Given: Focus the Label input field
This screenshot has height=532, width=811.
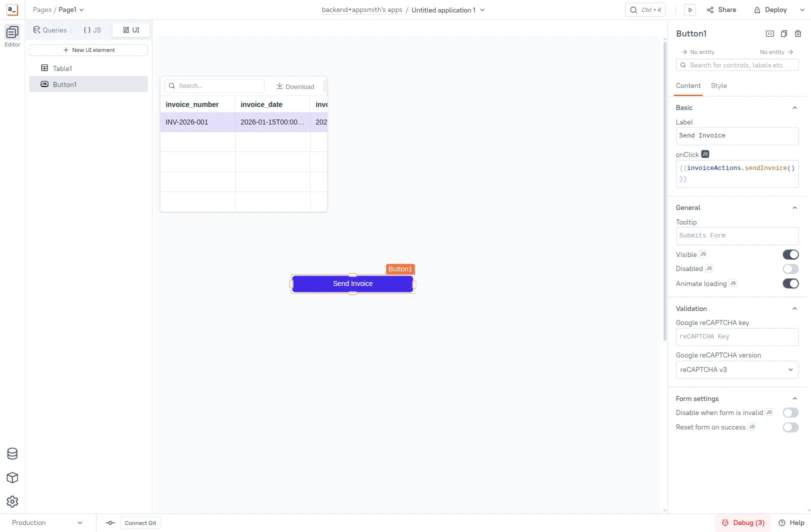Looking at the screenshot, I should [737, 136].
